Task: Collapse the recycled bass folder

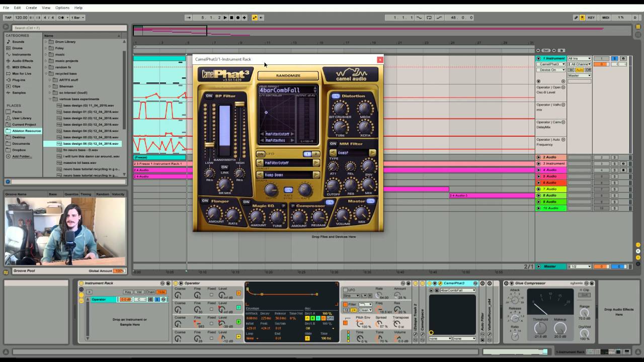Action: point(46,73)
